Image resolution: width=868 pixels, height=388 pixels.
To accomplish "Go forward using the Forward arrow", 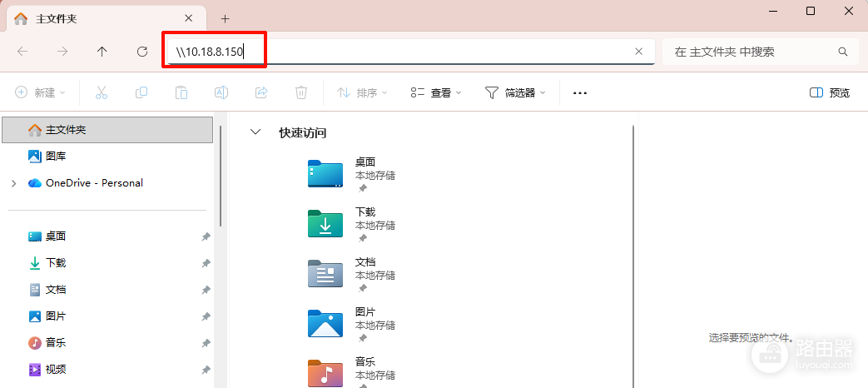I will (62, 52).
